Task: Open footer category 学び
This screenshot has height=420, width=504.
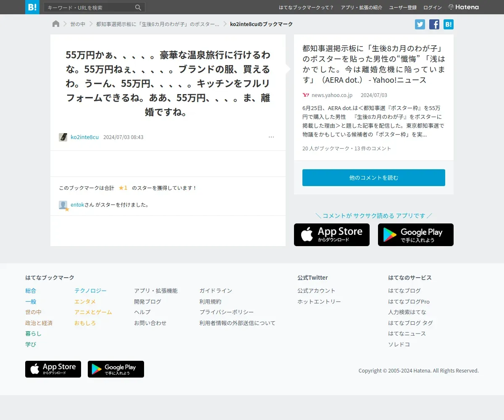Action: (31, 344)
